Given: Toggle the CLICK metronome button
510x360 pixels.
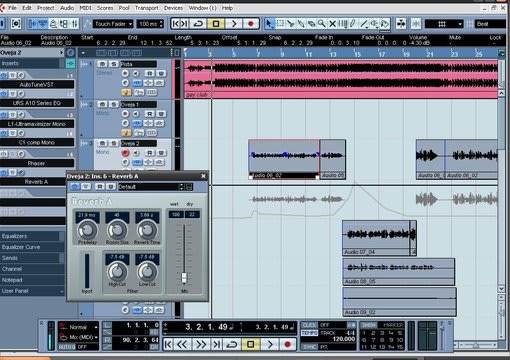Looking at the screenshot, I should tap(309, 325).
